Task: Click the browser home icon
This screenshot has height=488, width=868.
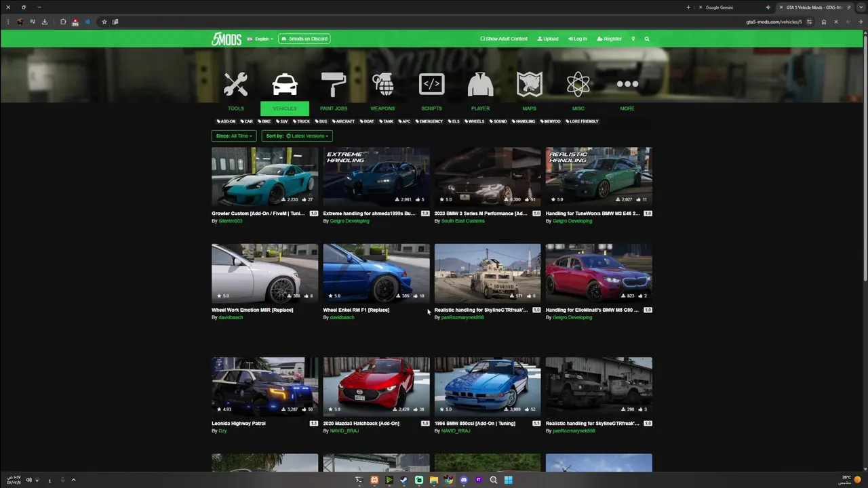Action: [824, 22]
